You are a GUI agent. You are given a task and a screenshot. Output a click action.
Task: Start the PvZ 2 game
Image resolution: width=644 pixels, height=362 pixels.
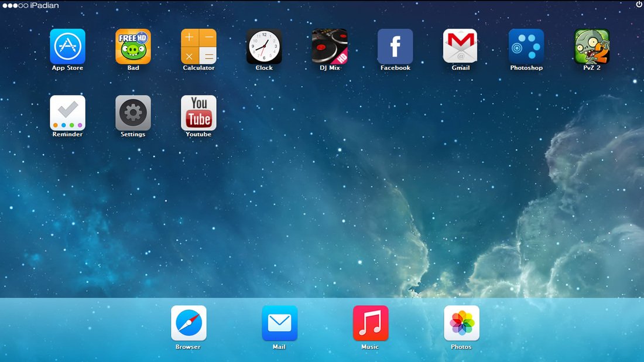coord(592,46)
